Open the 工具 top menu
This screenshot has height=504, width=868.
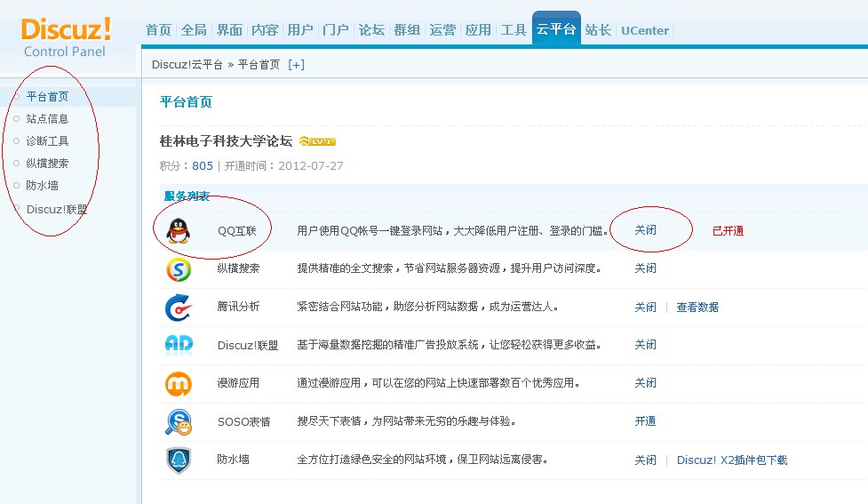point(514,30)
